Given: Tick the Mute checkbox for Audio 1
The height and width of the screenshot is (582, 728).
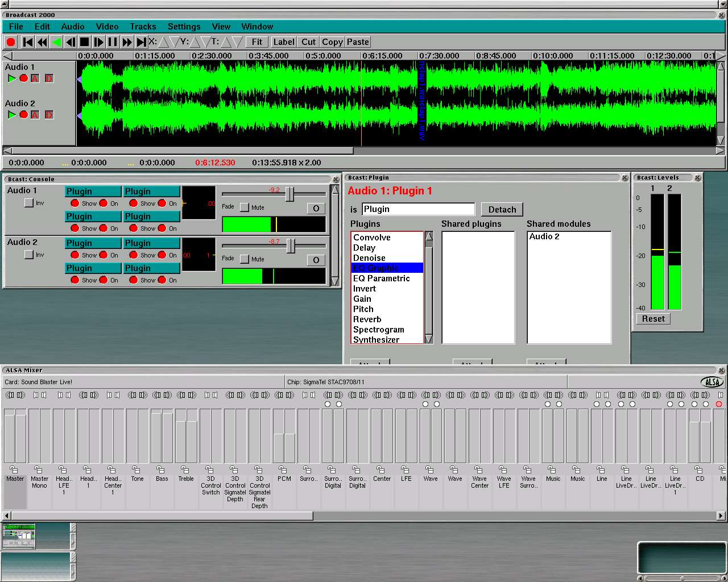Looking at the screenshot, I should pos(245,207).
